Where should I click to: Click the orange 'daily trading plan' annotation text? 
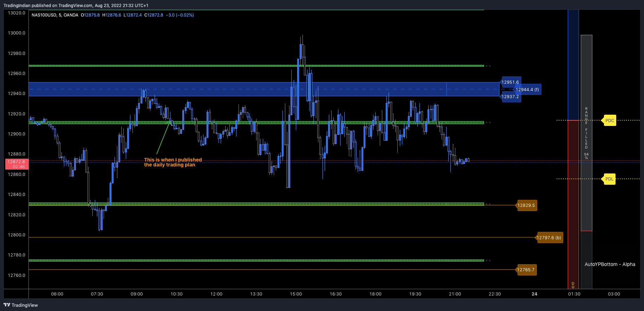[173, 162]
